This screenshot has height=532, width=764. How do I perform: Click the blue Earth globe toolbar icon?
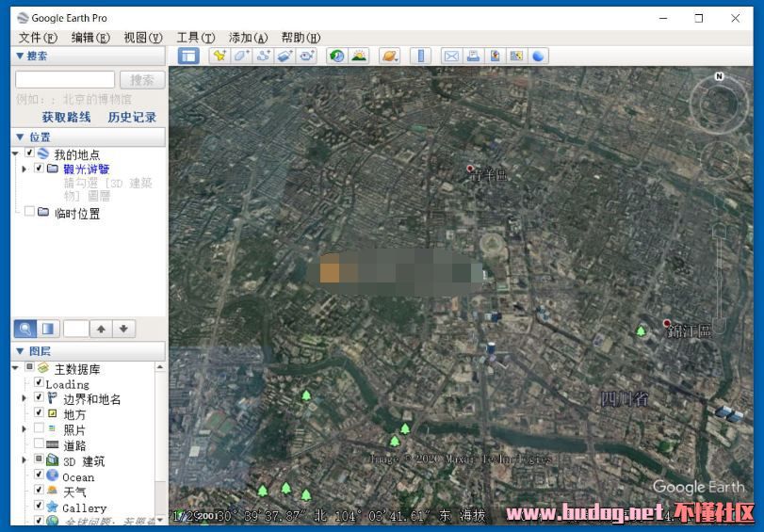pos(539,56)
